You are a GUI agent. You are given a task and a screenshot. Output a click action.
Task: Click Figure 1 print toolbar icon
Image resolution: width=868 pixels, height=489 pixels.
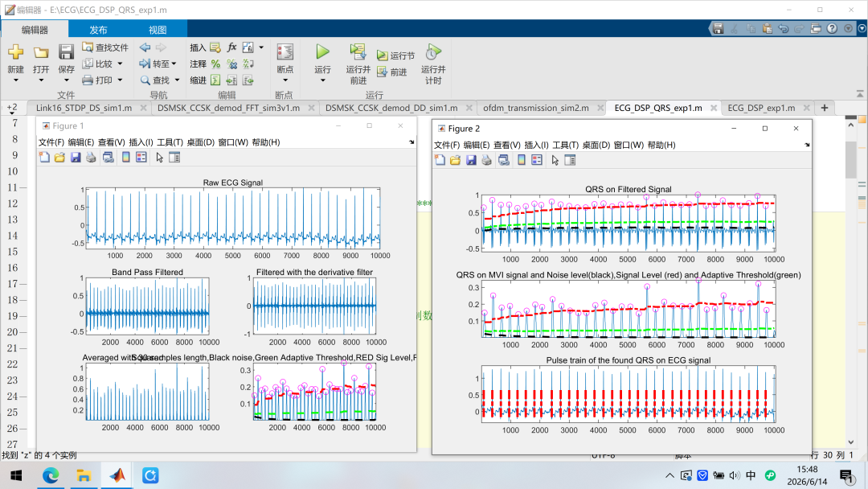(x=92, y=158)
